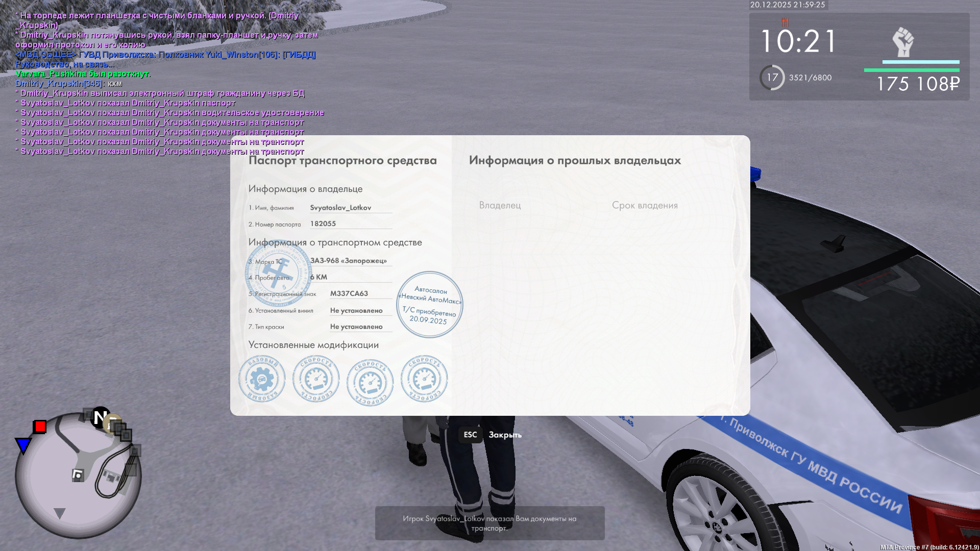The height and width of the screenshot is (551, 980).
Task: Click the «Закрыть» label
Action: (505, 435)
